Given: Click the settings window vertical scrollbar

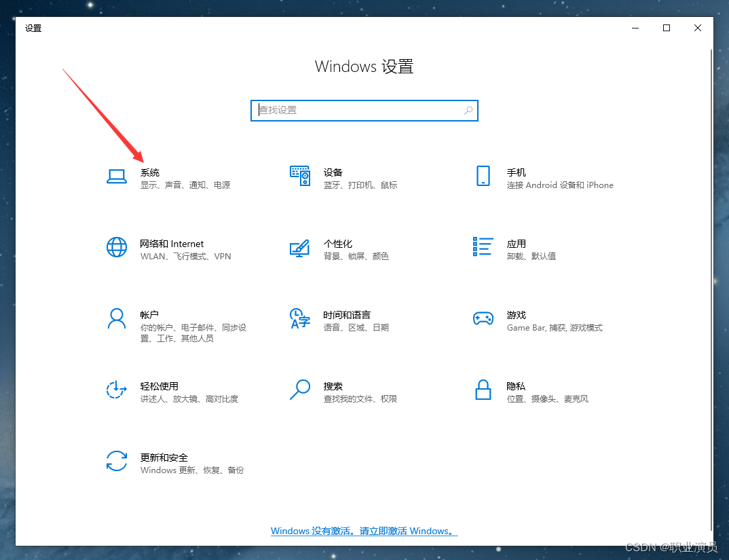Looking at the screenshot, I should 711,291.
